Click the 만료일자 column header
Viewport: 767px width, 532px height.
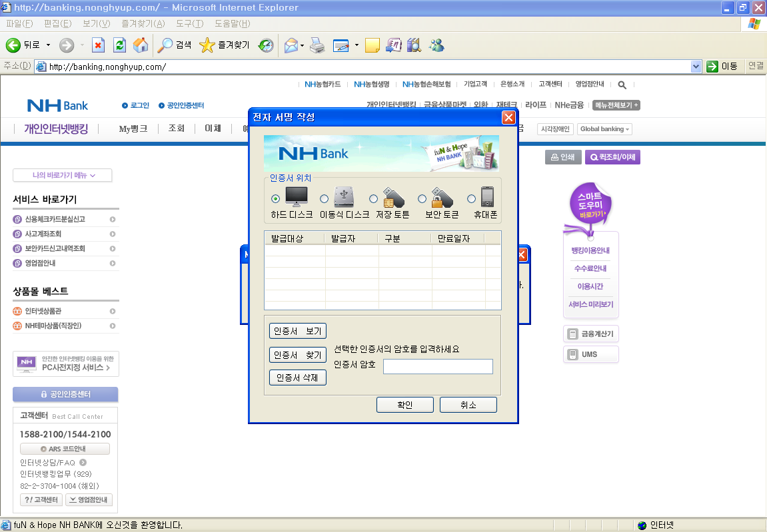coord(457,238)
